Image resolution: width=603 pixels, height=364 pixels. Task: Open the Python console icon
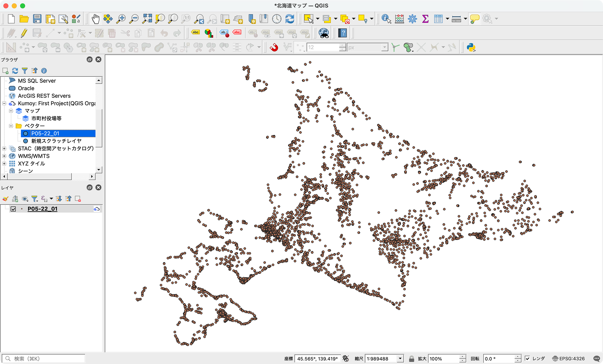[471, 47]
